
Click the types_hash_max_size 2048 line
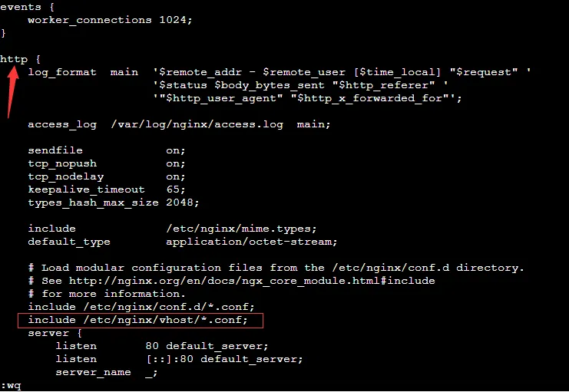click(x=113, y=203)
